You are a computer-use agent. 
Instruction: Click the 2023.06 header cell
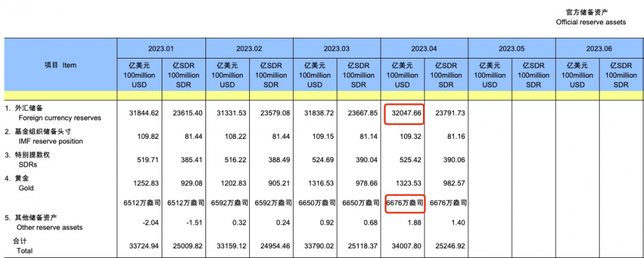pyautogui.click(x=599, y=49)
